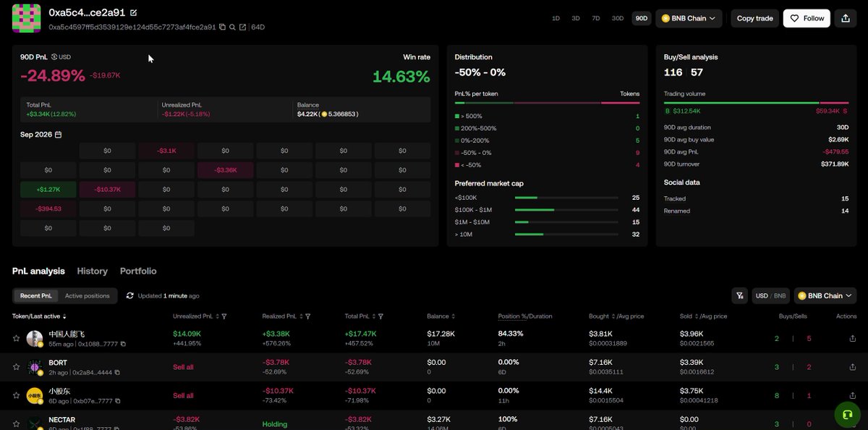868x430 pixels.
Task: Click the share icon in top bar
Action: click(x=846, y=18)
